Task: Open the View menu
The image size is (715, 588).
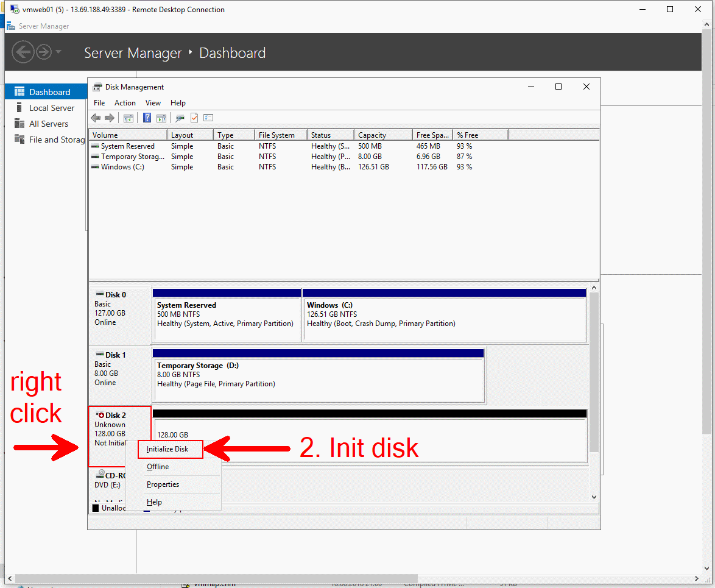Action: [153, 102]
